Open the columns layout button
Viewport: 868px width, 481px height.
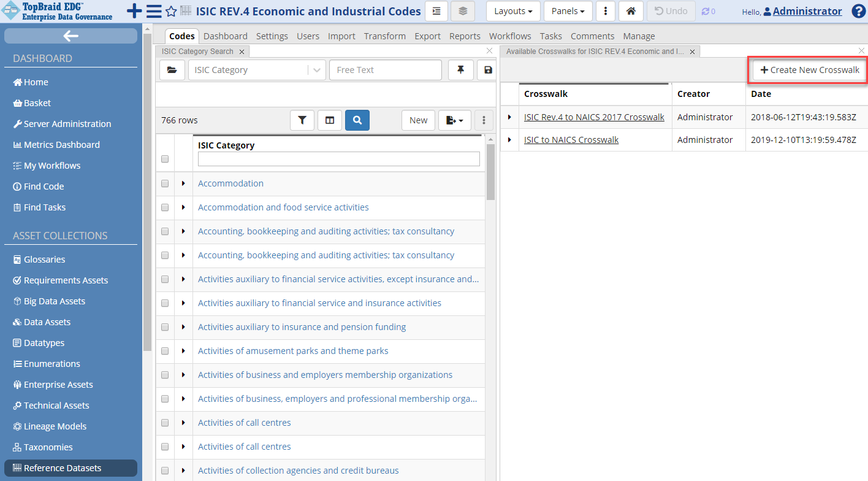330,120
